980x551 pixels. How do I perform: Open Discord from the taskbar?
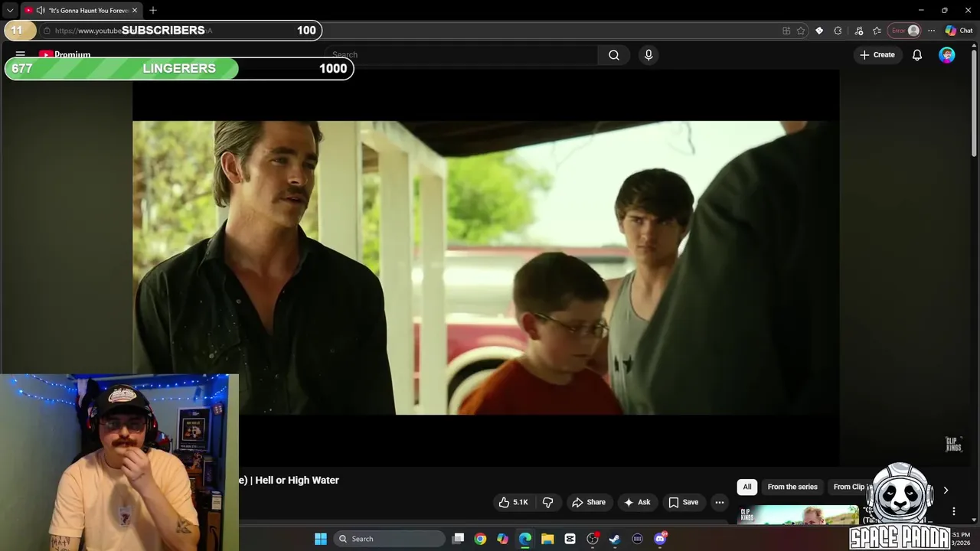(x=660, y=539)
